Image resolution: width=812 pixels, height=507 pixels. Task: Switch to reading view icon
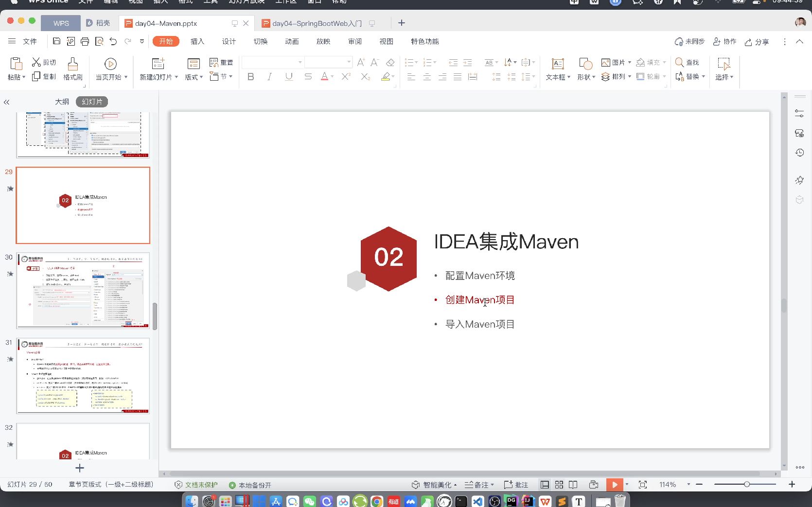tap(573, 485)
